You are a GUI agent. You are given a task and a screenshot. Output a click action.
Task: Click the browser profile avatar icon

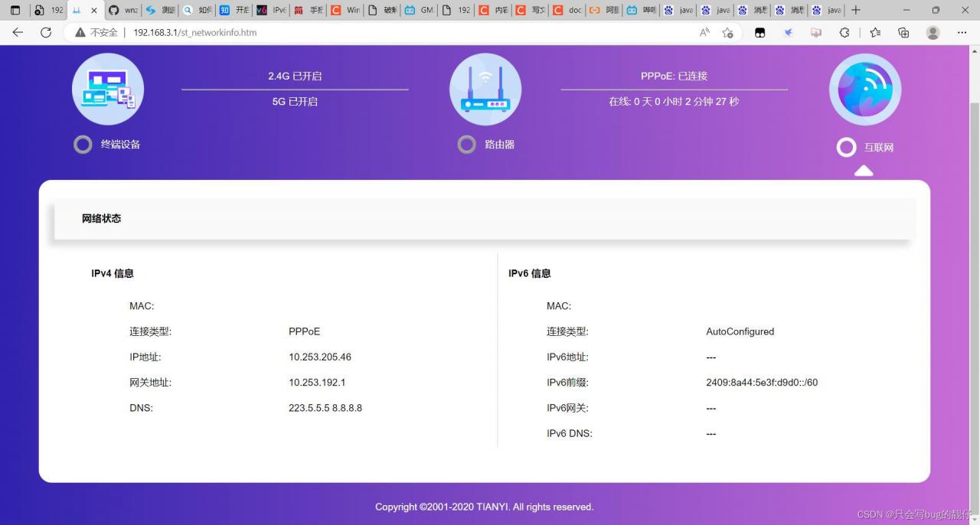[x=933, y=32]
